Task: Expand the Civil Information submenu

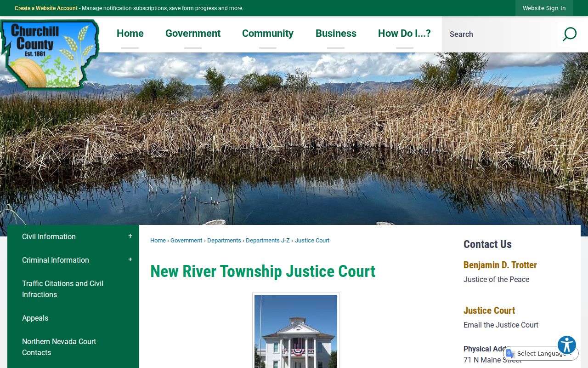Action: click(130, 236)
